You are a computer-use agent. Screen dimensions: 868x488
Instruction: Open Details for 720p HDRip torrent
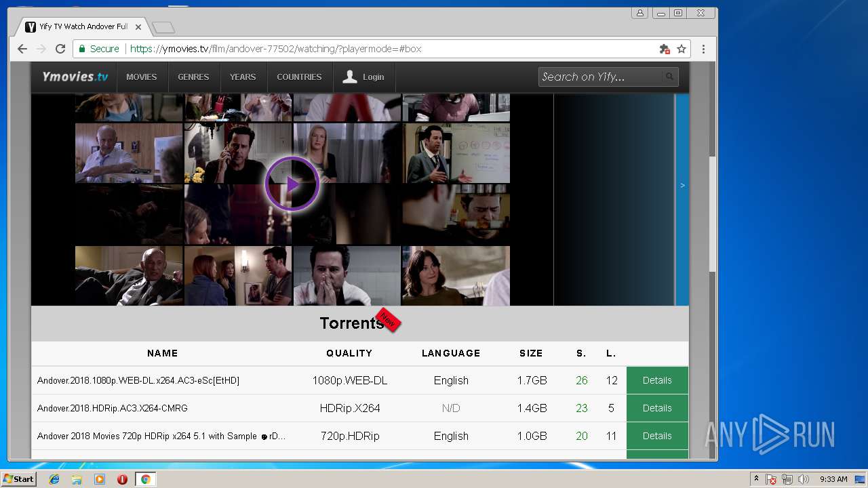click(x=657, y=436)
